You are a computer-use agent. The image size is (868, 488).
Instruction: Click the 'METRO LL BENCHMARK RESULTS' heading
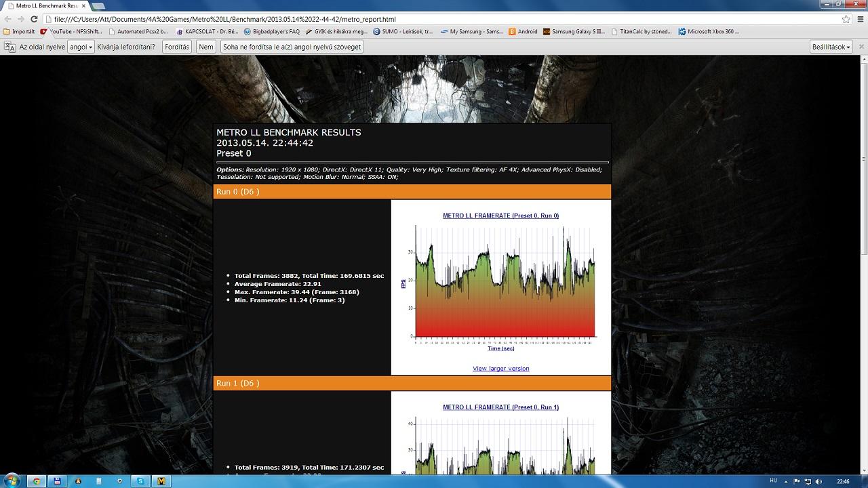tap(289, 132)
